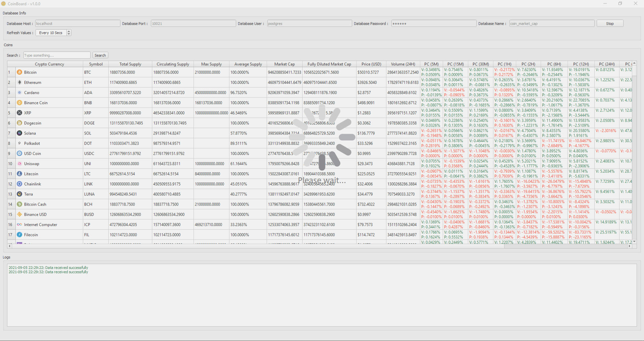This screenshot has width=644, height=341.
Task: Click the Chainlink coin icon
Action: pos(19,184)
